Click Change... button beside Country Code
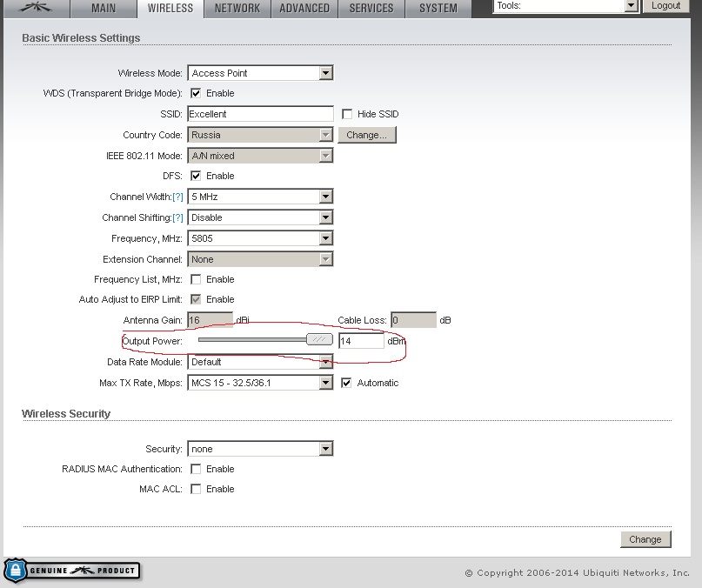 [x=366, y=135]
